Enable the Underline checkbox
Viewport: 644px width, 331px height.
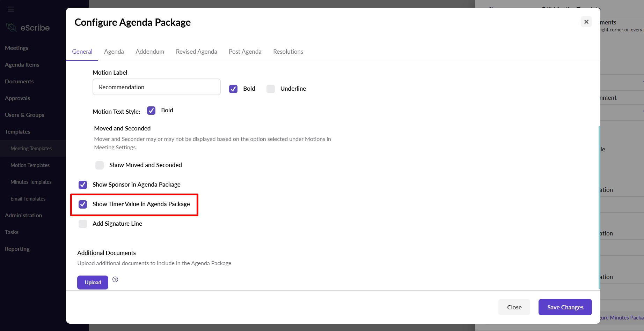coord(271,89)
